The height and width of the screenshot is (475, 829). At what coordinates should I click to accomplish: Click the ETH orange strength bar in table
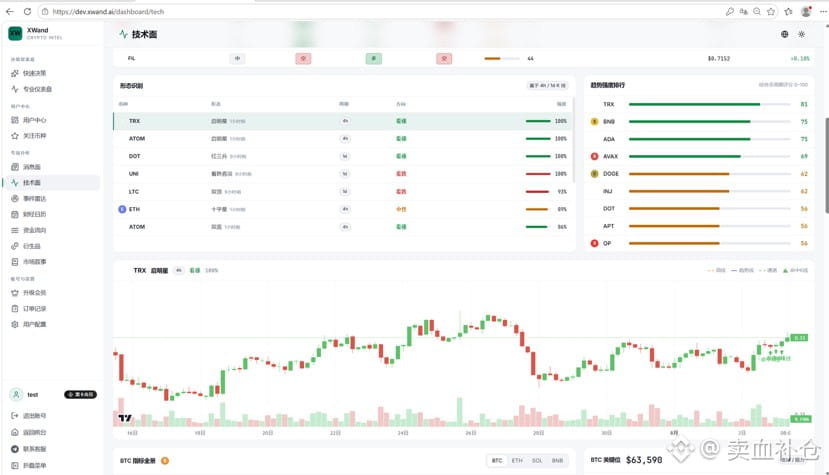pyautogui.click(x=538, y=209)
